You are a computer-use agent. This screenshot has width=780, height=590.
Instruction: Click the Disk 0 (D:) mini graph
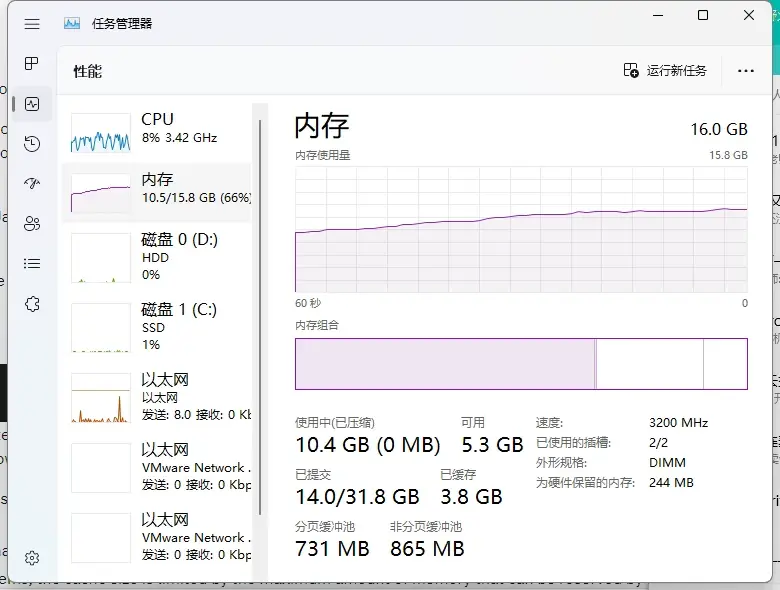(x=100, y=258)
